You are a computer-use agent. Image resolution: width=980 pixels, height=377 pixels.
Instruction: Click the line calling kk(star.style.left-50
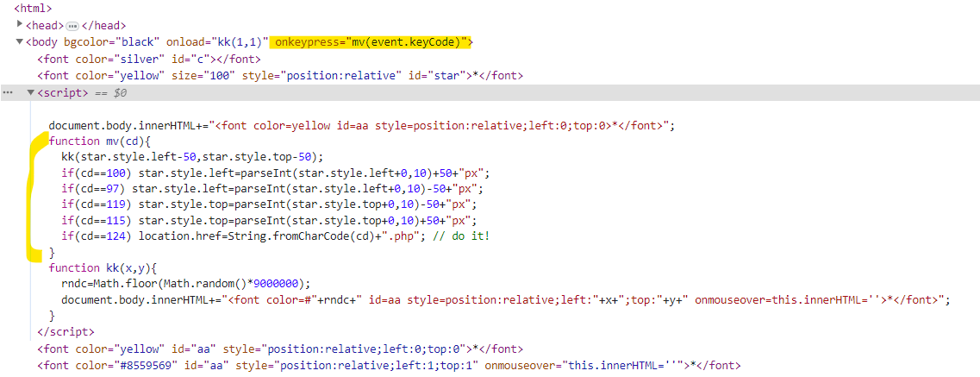[x=192, y=156]
